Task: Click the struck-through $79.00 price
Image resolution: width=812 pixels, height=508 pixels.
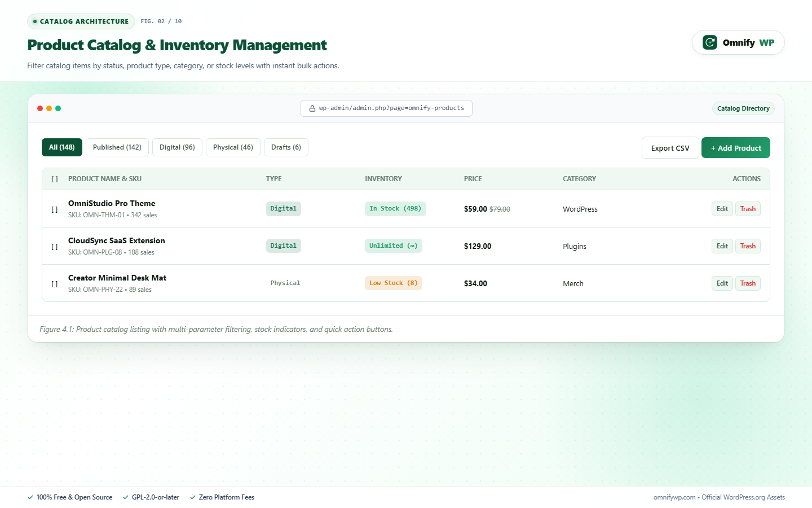Action: tap(500, 209)
